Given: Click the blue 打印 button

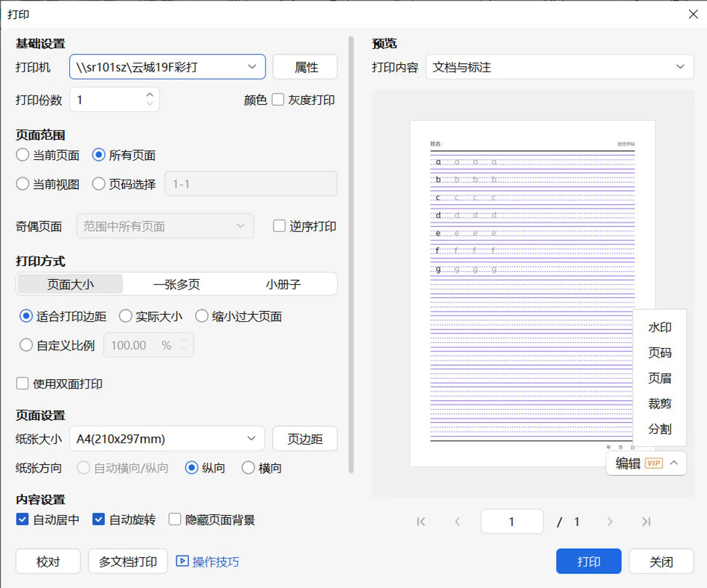Looking at the screenshot, I should pos(589,561).
